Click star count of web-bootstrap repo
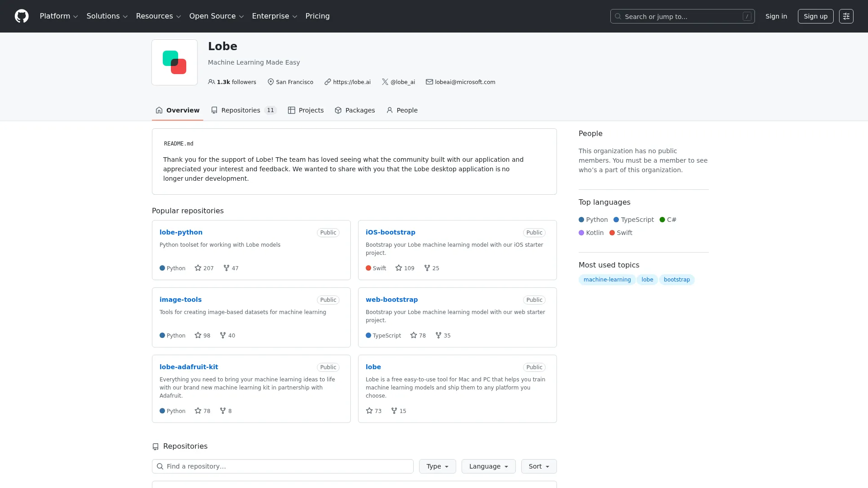 pos(418,335)
